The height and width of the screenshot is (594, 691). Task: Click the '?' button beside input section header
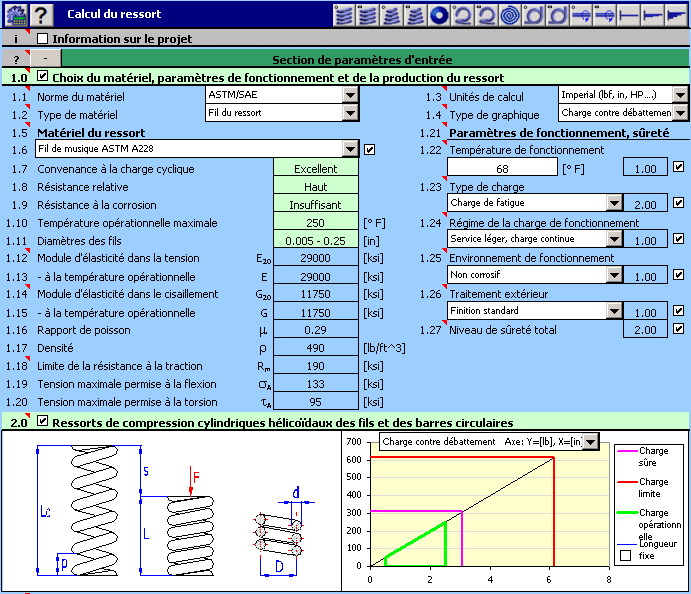point(16,59)
